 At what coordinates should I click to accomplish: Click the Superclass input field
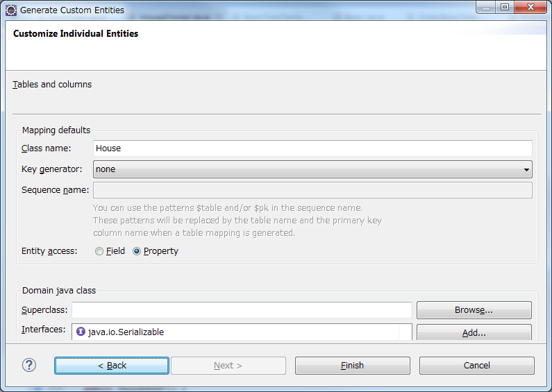click(x=242, y=310)
